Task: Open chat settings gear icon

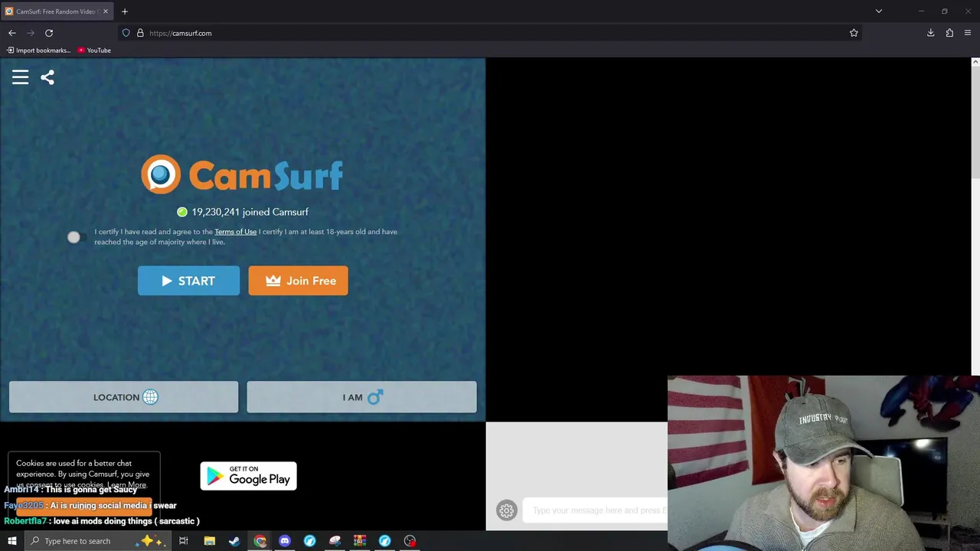Action: pos(506,510)
